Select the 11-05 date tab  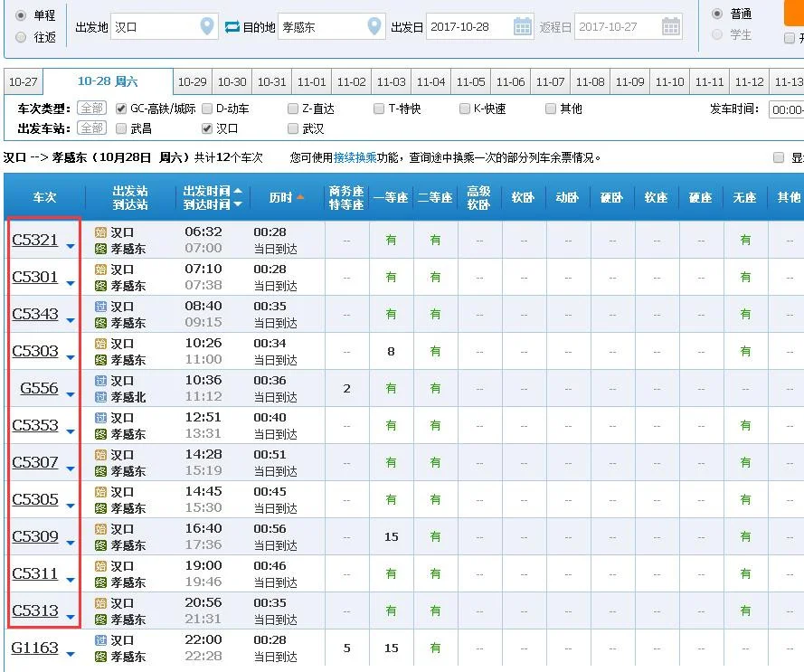pyautogui.click(x=470, y=81)
